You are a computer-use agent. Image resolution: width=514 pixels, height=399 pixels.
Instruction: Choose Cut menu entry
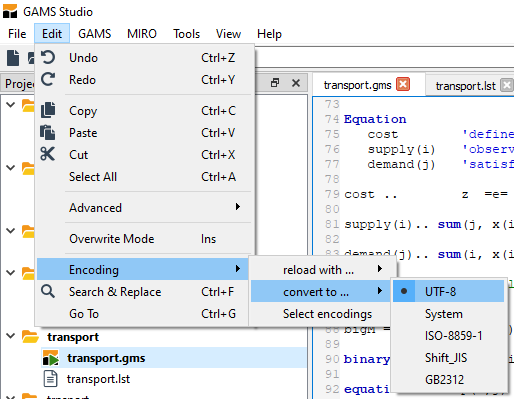tap(144, 155)
